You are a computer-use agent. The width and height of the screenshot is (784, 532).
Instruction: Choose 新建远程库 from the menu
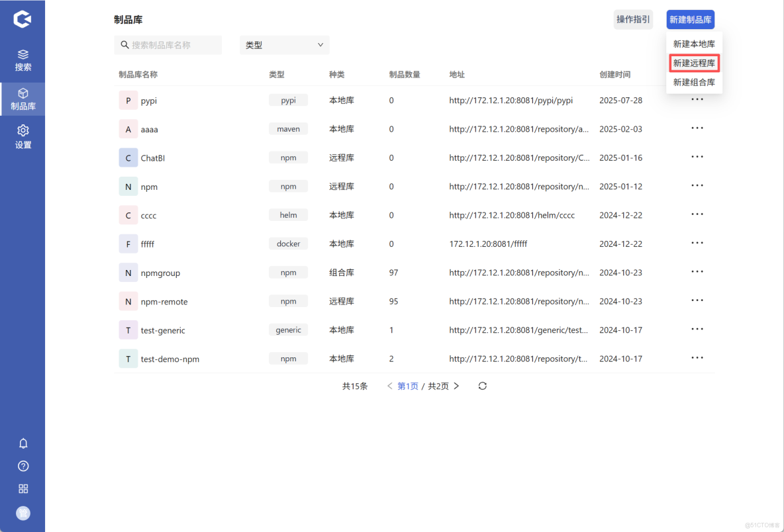[x=694, y=63]
